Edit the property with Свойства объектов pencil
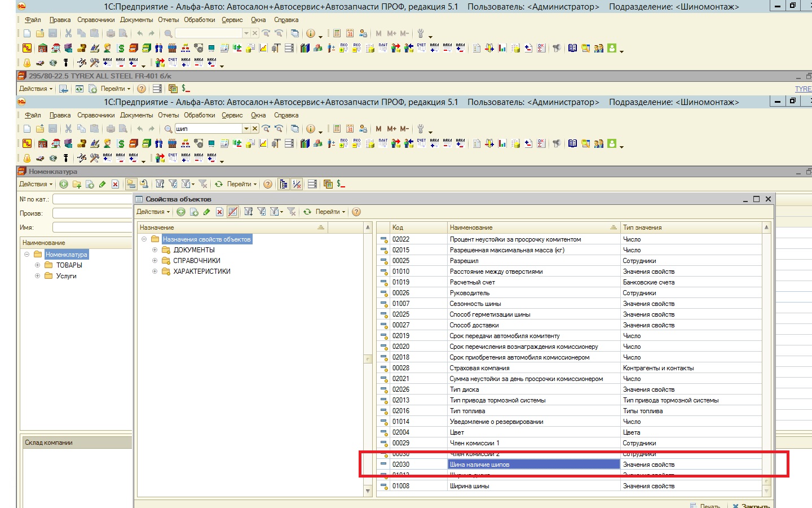Image resolution: width=812 pixels, height=508 pixels. point(207,212)
